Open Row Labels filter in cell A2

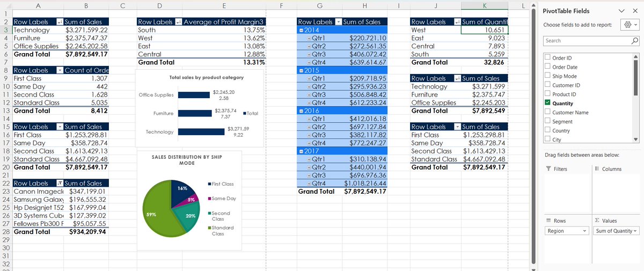pos(59,22)
